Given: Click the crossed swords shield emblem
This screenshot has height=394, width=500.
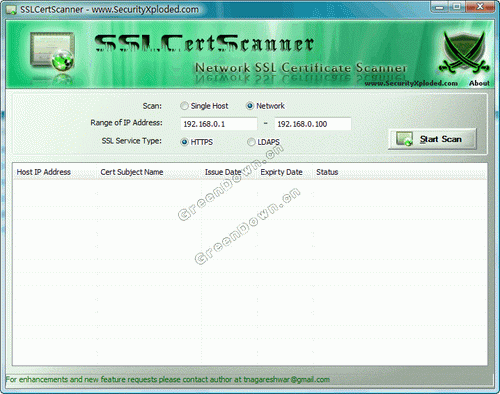Looking at the screenshot, I should click(464, 52).
